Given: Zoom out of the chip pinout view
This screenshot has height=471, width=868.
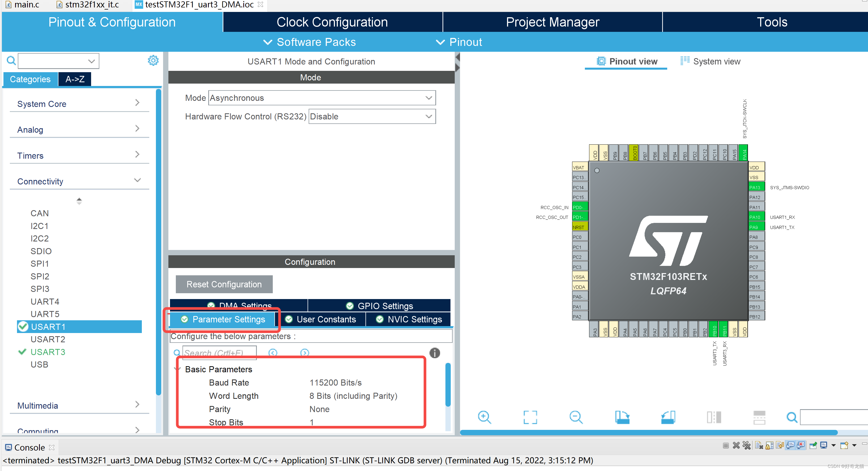Looking at the screenshot, I should coord(576,417).
